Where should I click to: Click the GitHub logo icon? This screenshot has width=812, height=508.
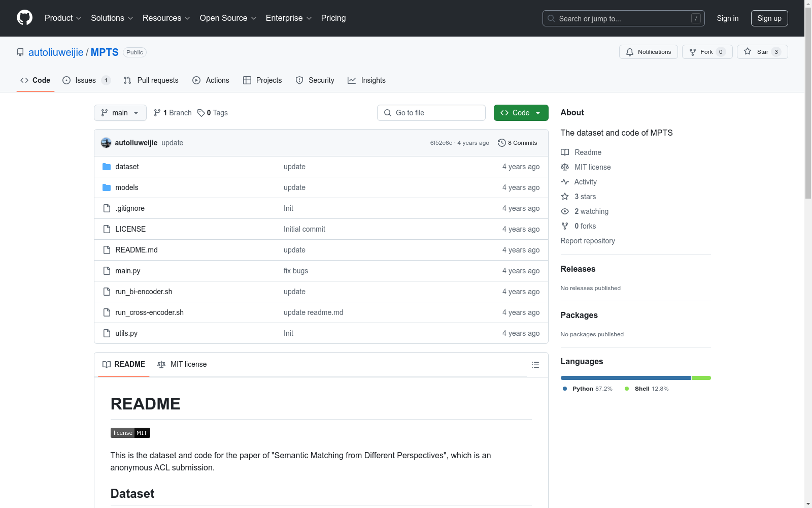pos(24,18)
